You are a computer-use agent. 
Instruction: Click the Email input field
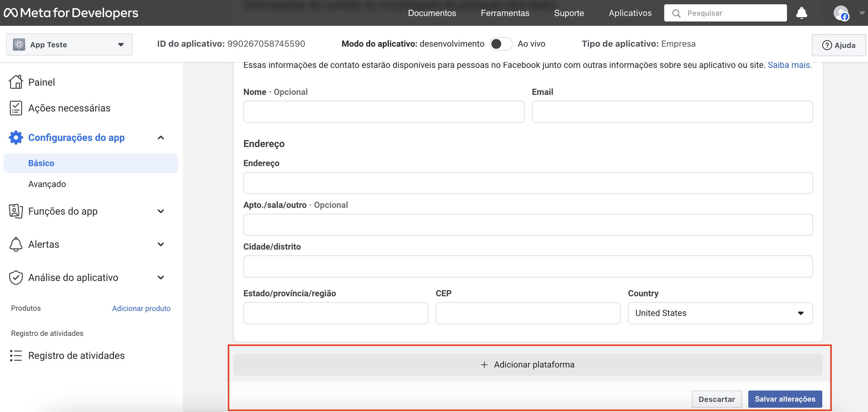point(672,112)
